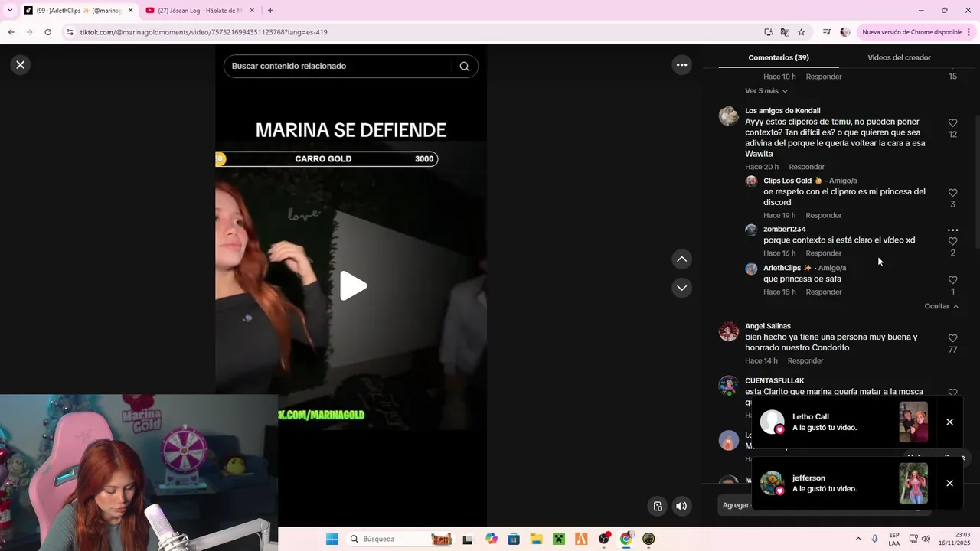Open Los amigos de Kendall's profile name
Image resolution: width=980 pixels, height=551 pixels.
click(782, 111)
